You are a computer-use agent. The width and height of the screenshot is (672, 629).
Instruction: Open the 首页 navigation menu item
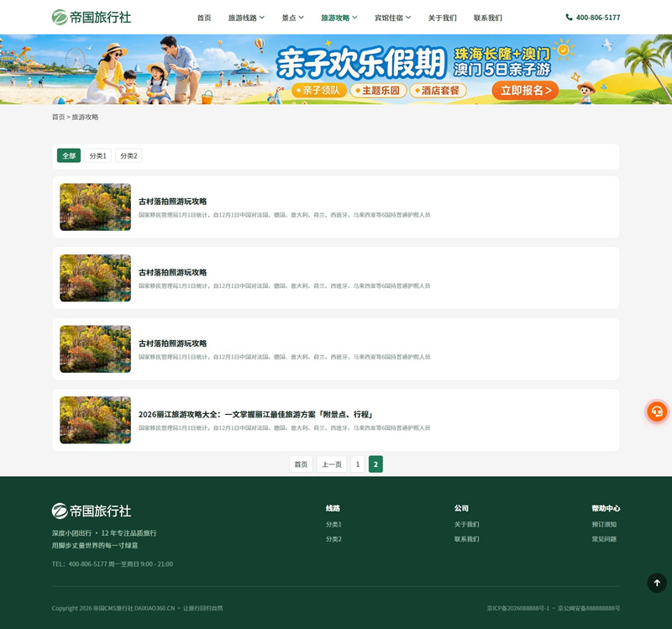pyautogui.click(x=204, y=18)
